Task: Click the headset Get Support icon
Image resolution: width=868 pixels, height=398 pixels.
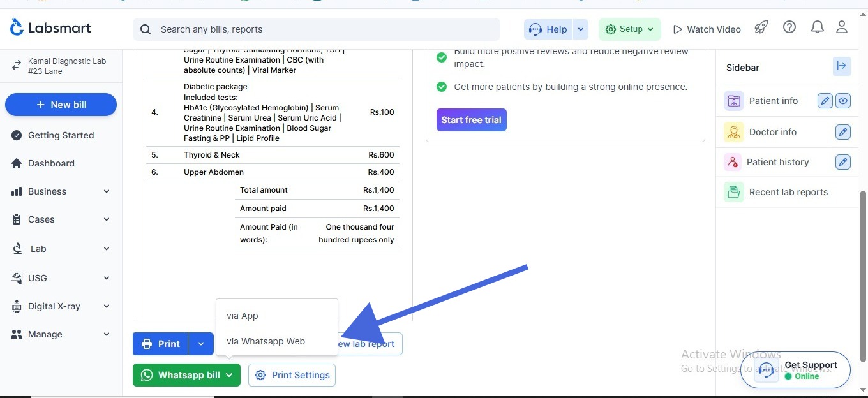Action: point(767,370)
